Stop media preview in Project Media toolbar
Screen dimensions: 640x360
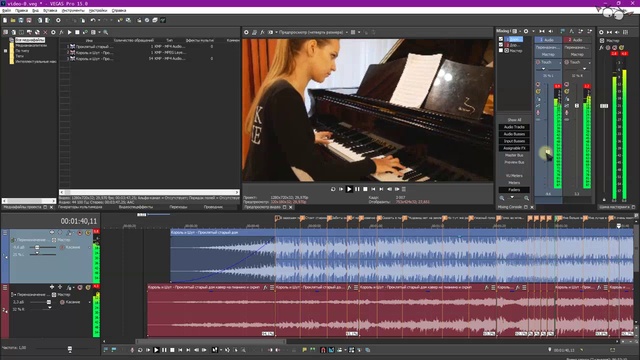point(77,32)
